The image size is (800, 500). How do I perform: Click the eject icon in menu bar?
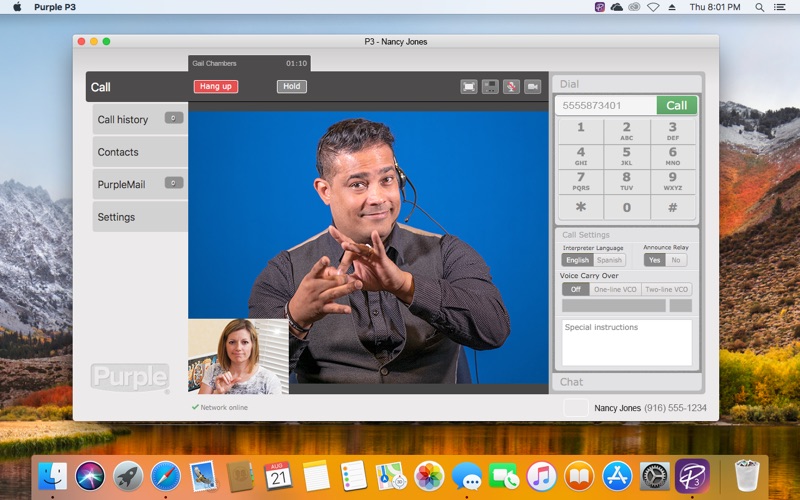672,7
